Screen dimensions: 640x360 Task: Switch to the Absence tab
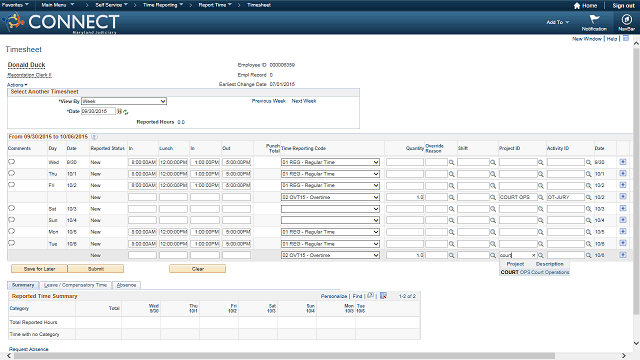(126, 285)
